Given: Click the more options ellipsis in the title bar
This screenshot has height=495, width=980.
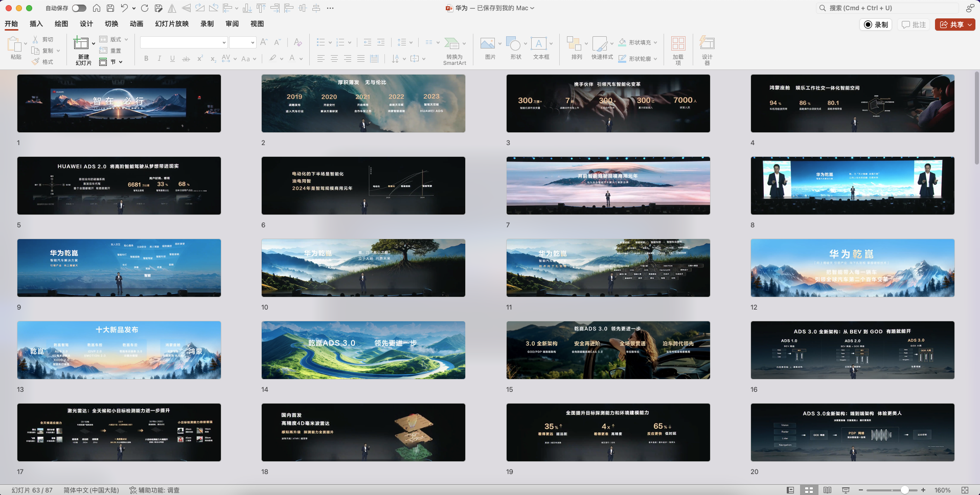Looking at the screenshot, I should point(330,8).
